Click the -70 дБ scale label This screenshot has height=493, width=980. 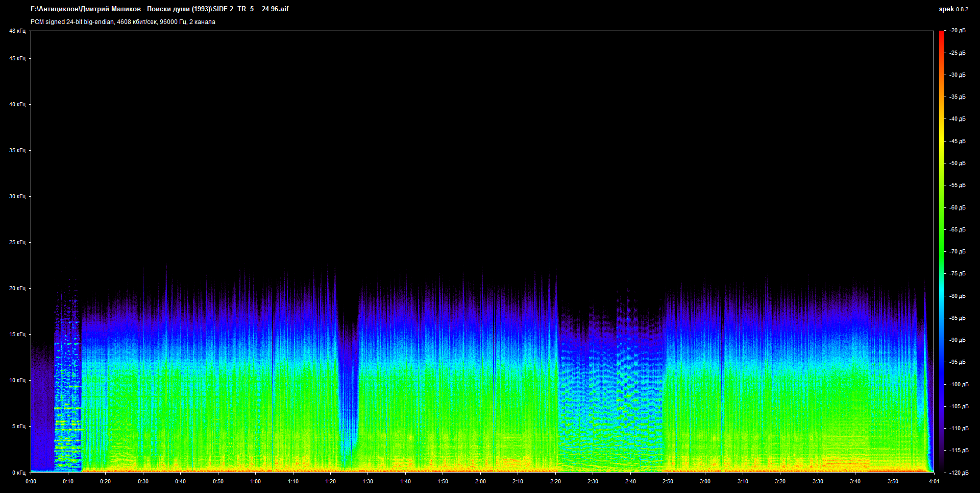[x=958, y=252]
